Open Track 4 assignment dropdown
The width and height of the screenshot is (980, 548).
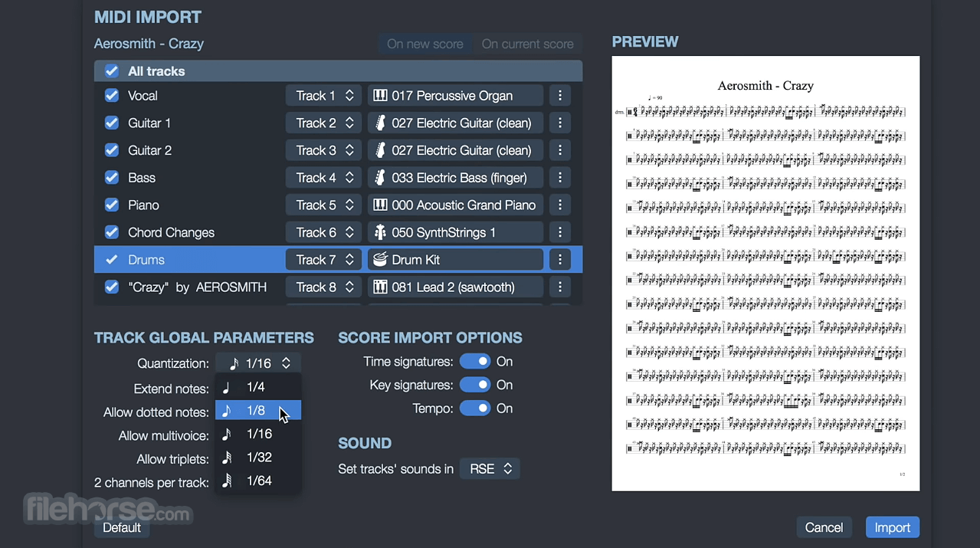click(324, 178)
